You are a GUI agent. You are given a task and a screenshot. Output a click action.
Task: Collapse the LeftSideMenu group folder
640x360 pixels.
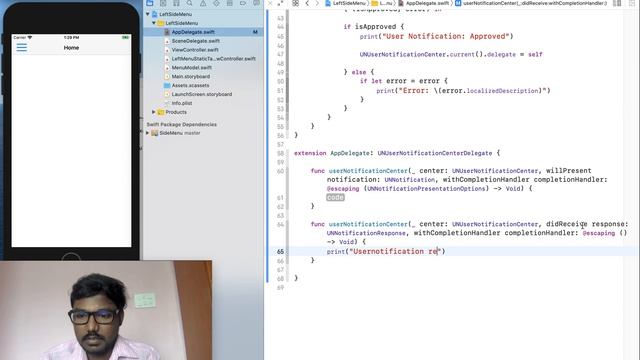[x=154, y=23]
